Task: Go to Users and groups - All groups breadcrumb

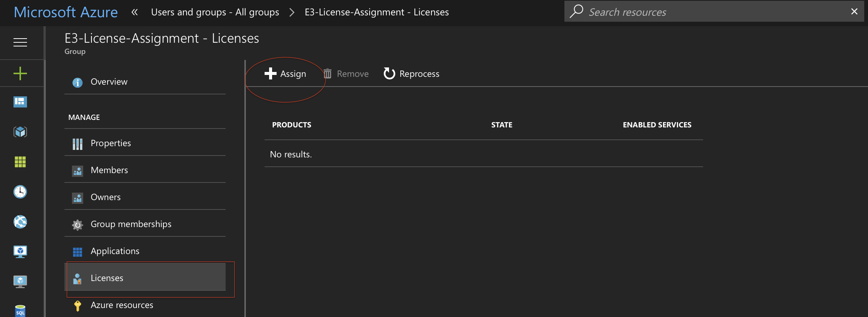Action: point(215,12)
